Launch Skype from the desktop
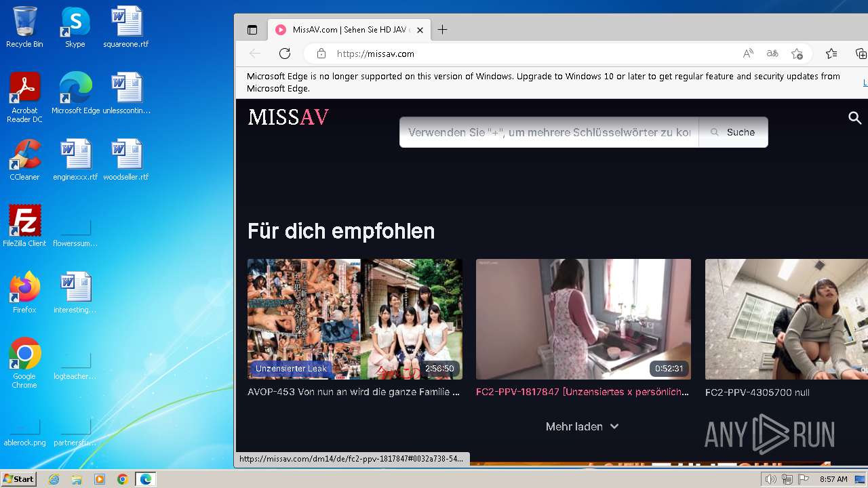The width and height of the screenshot is (868, 488). 75,27
